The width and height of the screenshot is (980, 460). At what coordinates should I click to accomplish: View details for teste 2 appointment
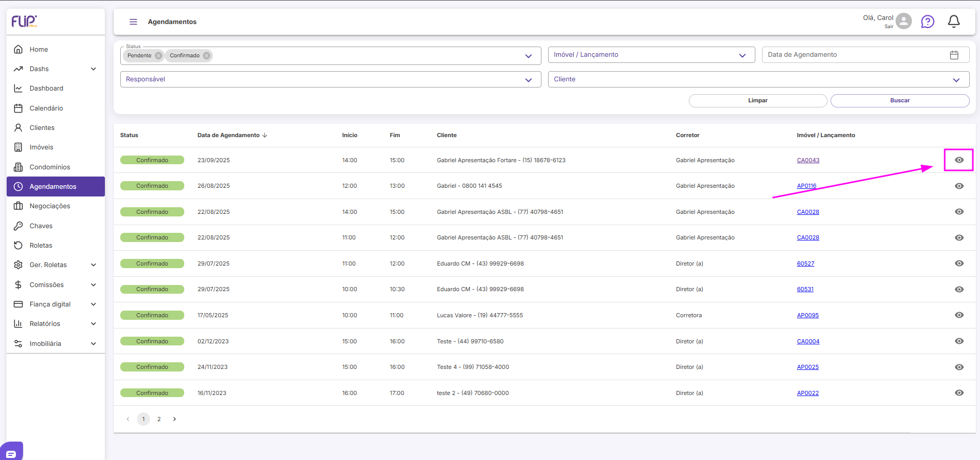pos(959,393)
